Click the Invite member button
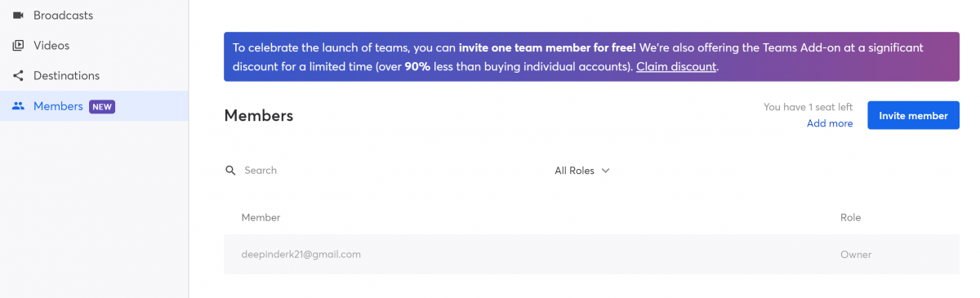The width and height of the screenshot is (980, 298). 913,116
